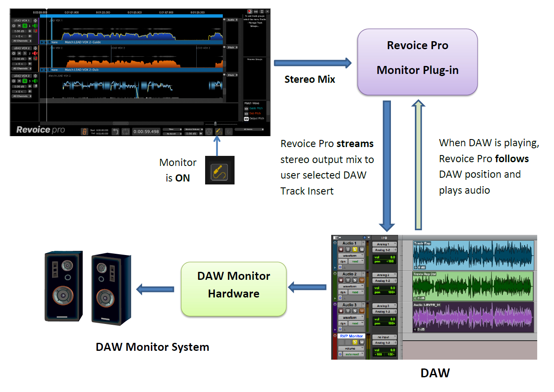554x392 pixels.
Task: Click the Audio 3 track name button
Action: pyautogui.click(x=349, y=305)
